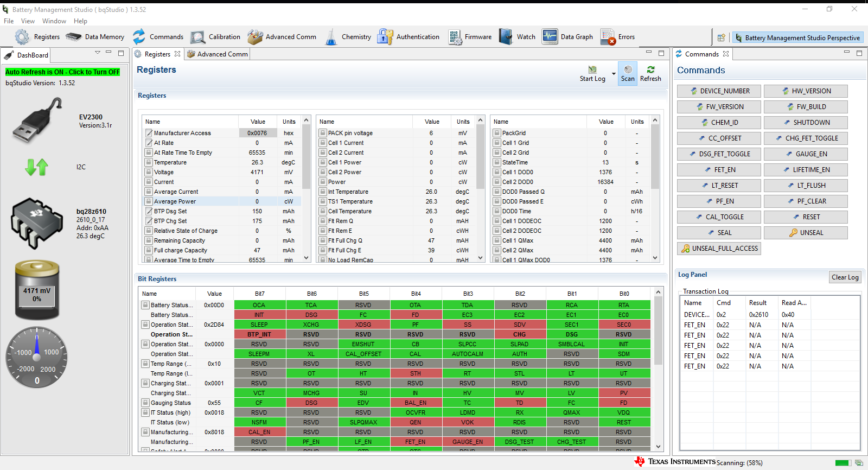Send the DEVICE_NUMBER command
868x470 pixels.
719,91
